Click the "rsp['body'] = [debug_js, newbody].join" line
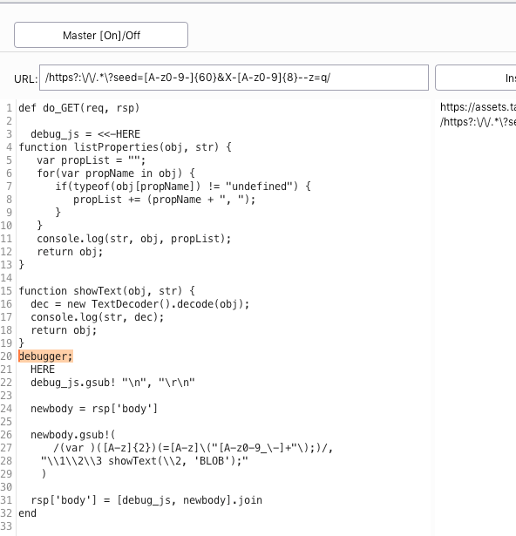 (x=146, y=500)
